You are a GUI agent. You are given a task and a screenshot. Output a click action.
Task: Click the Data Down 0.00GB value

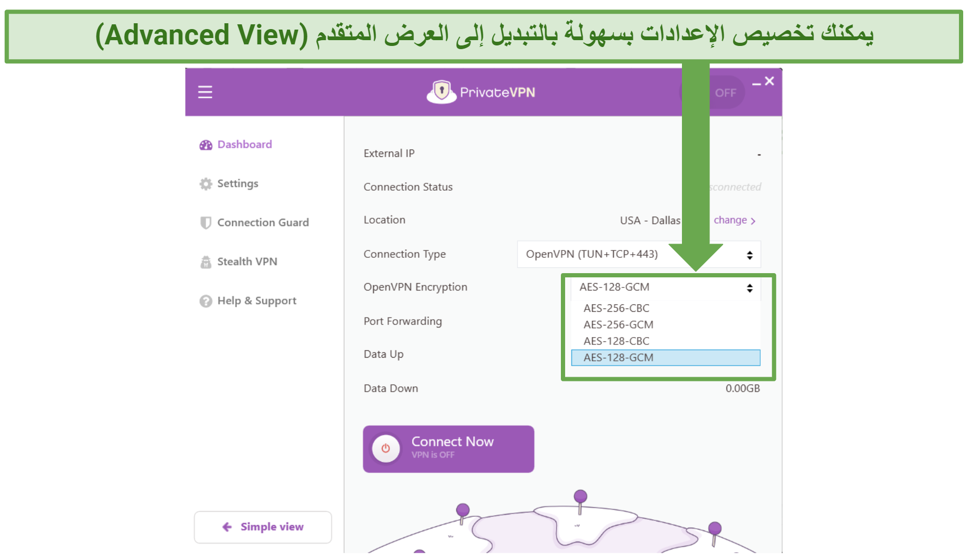click(x=743, y=388)
